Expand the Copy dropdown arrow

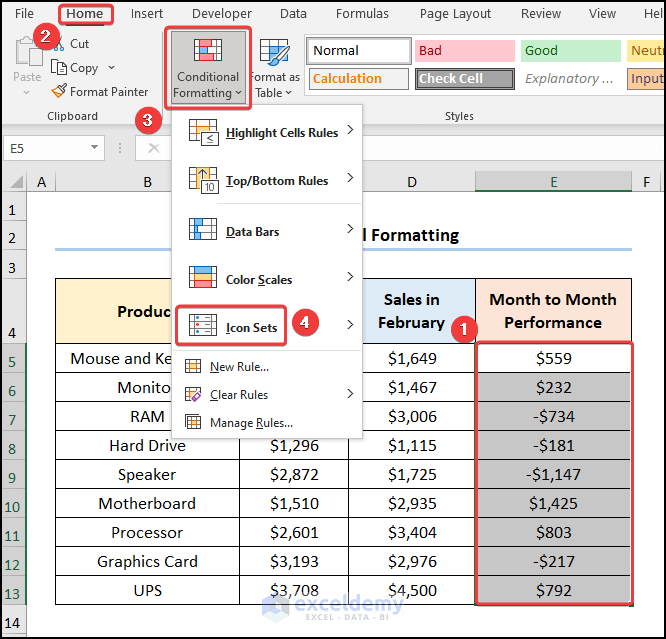click(111, 68)
